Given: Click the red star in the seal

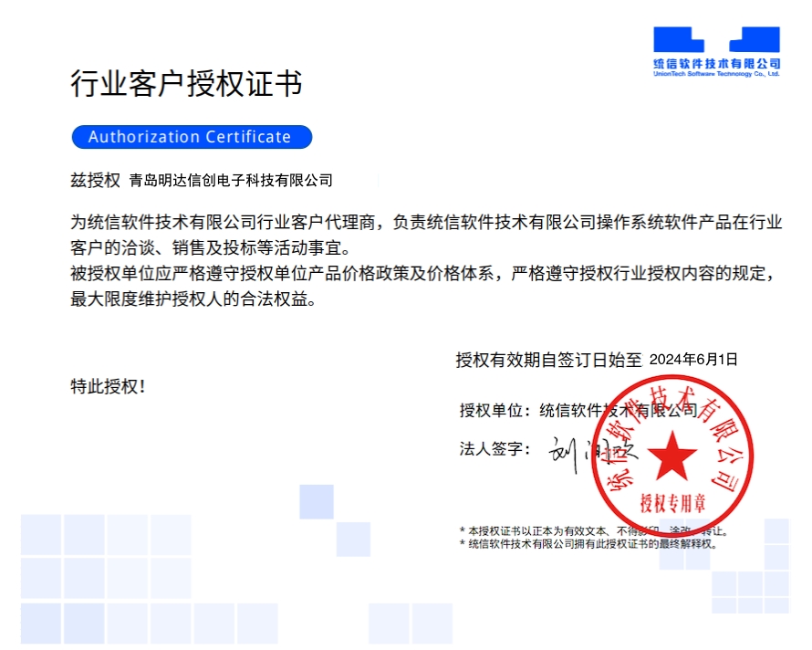Looking at the screenshot, I should point(672,456).
